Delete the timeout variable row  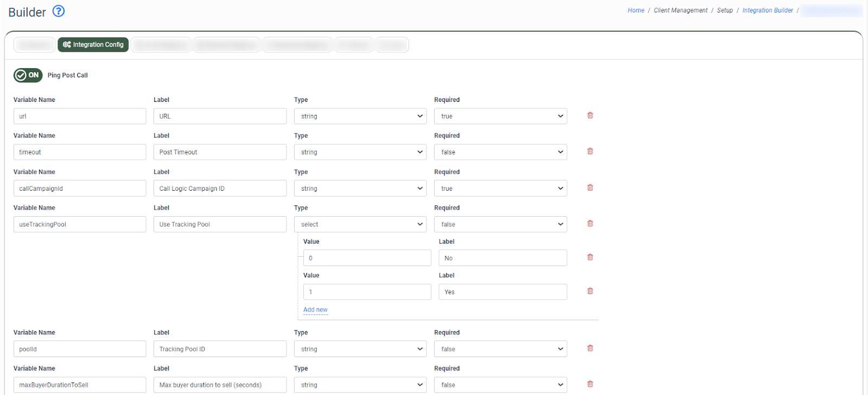click(590, 151)
